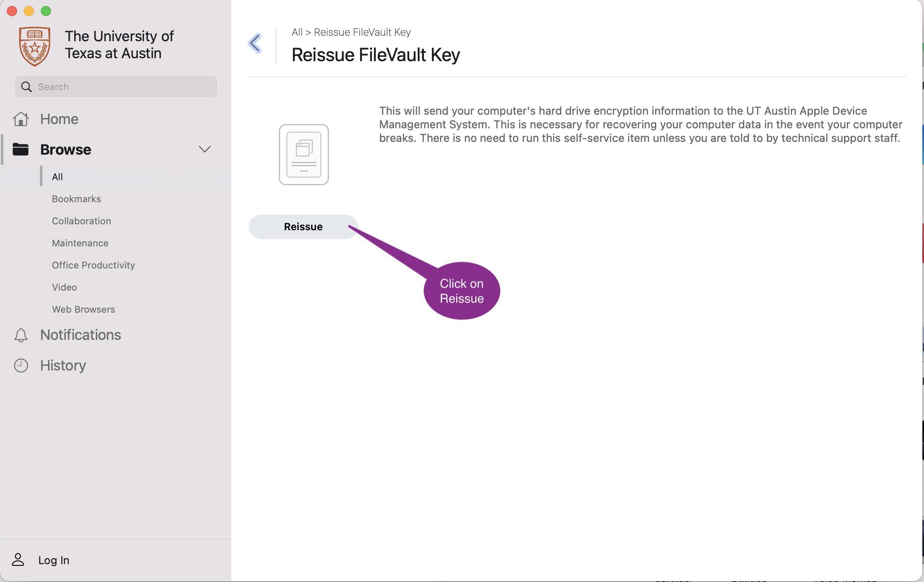This screenshot has width=924, height=582.
Task: Click the Reissue FileVault Key item thumbnail
Action: click(303, 155)
